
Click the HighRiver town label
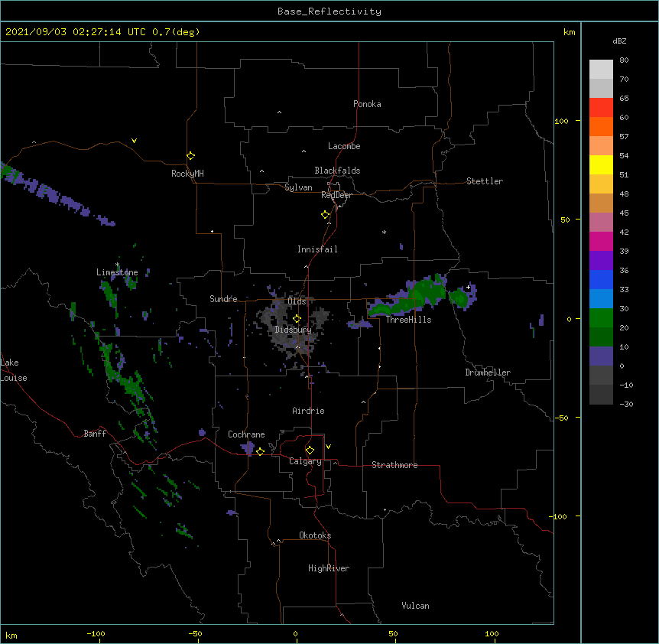pos(329,568)
